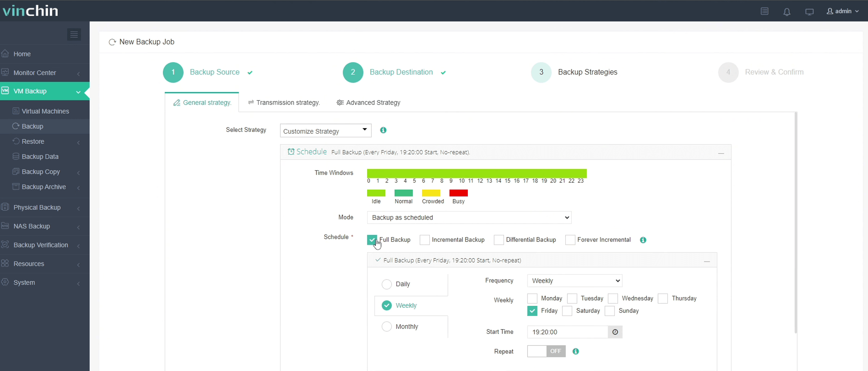Open the admin user menu
The width and height of the screenshot is (868, 371).
[843, 11]
